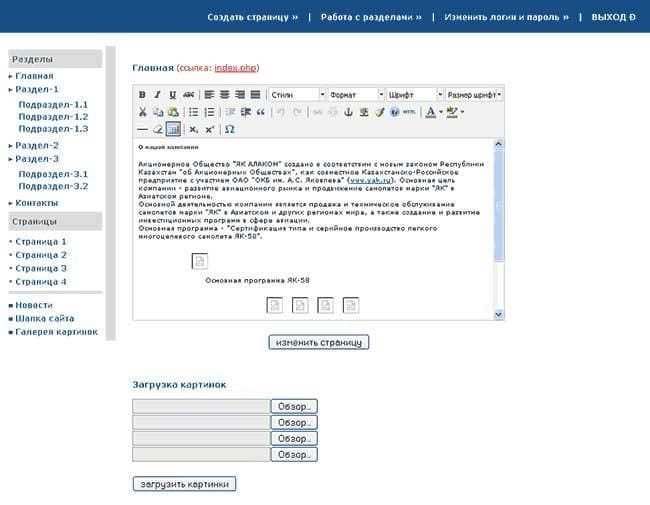Insert anchor icon

[x=349, y=112]
